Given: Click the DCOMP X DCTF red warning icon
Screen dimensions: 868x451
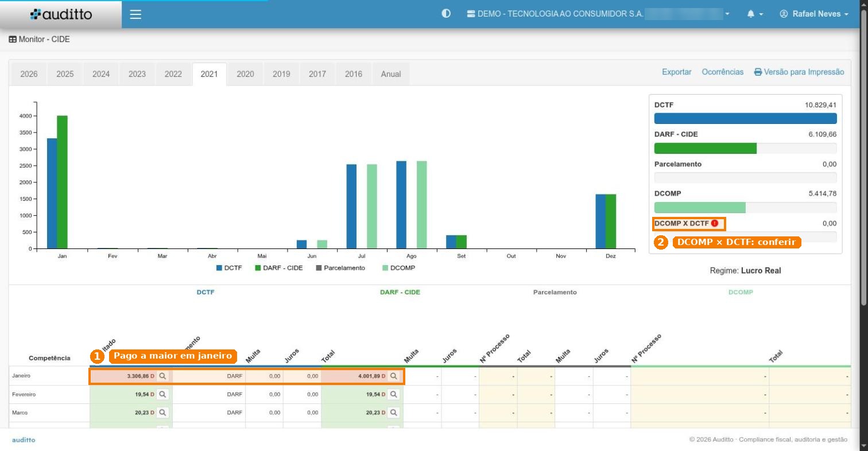Looking at the screenshot, I should tap(715, 223).
